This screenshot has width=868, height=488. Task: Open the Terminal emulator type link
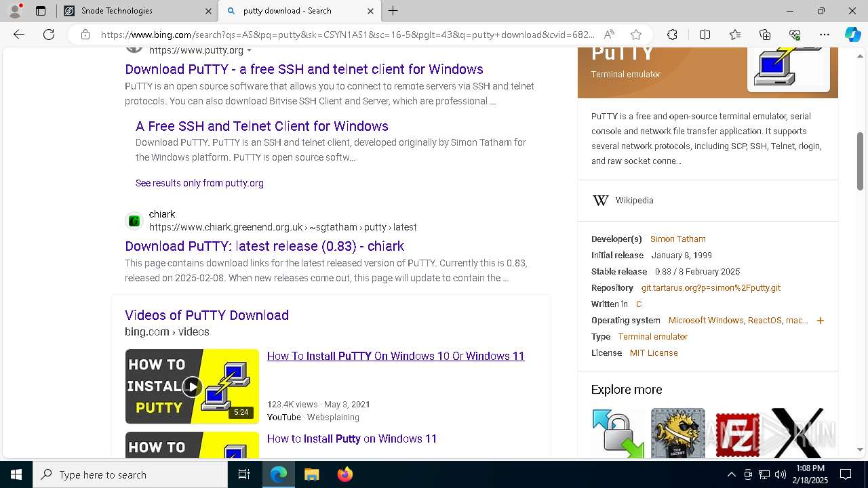coord(653,337)
